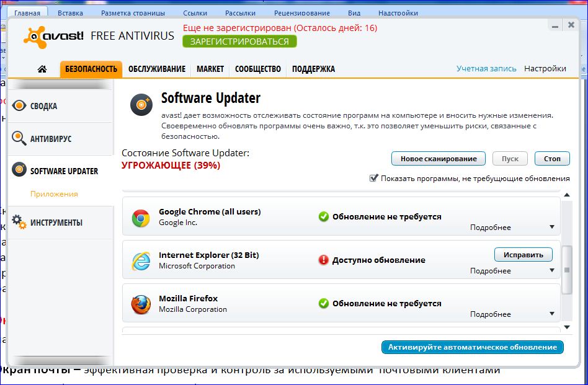Open the Обслуживание tab
588x385 pixels.
[157, 69]
